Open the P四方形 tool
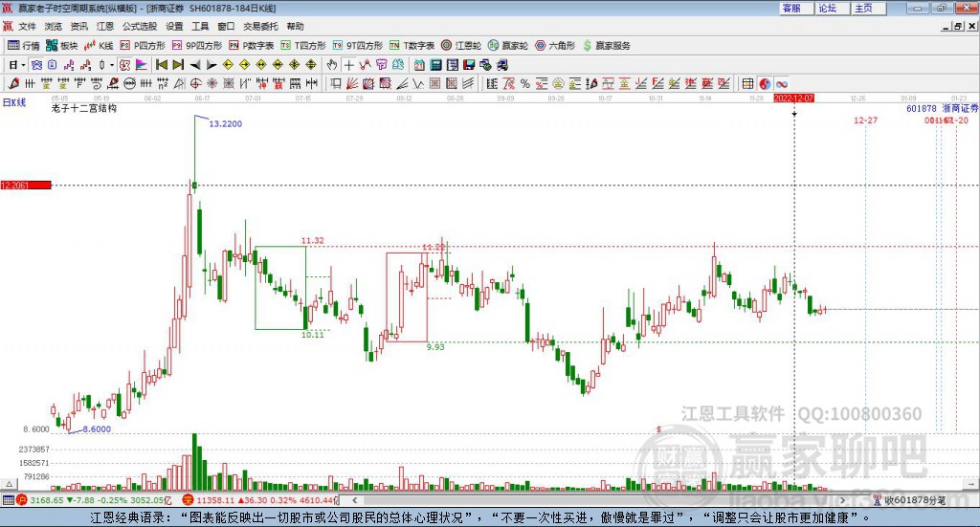 (144, 46)
